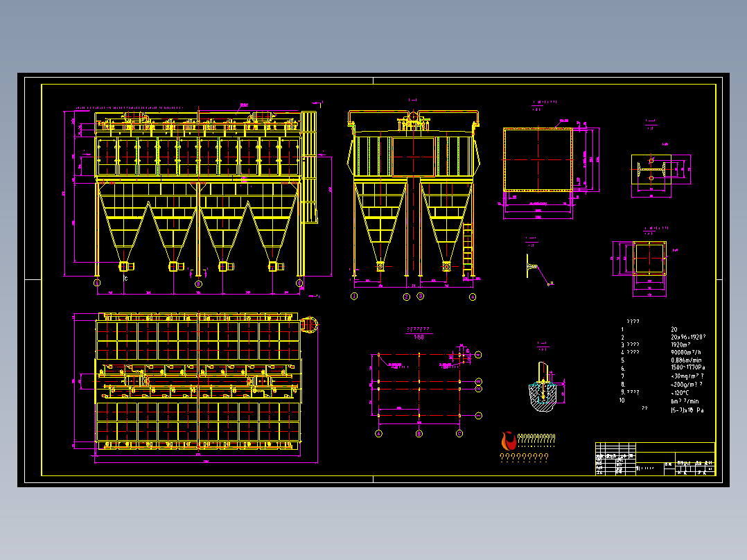This screenshot has width=747, height=560.
Task: Select the H-beam section detail
Action: tap(651, 169)
